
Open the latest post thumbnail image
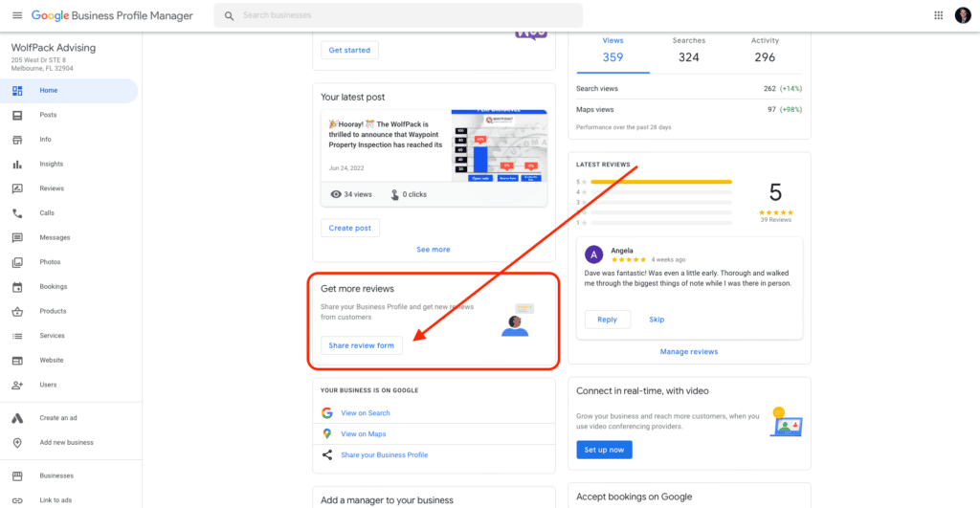(499, 145)
